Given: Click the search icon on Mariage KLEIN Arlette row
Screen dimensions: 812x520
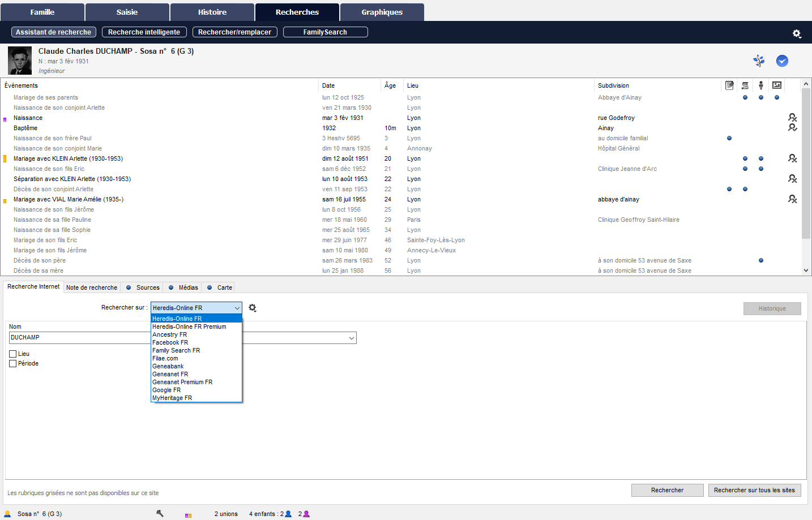Looking at the screenshot, I should pos(793,158).
